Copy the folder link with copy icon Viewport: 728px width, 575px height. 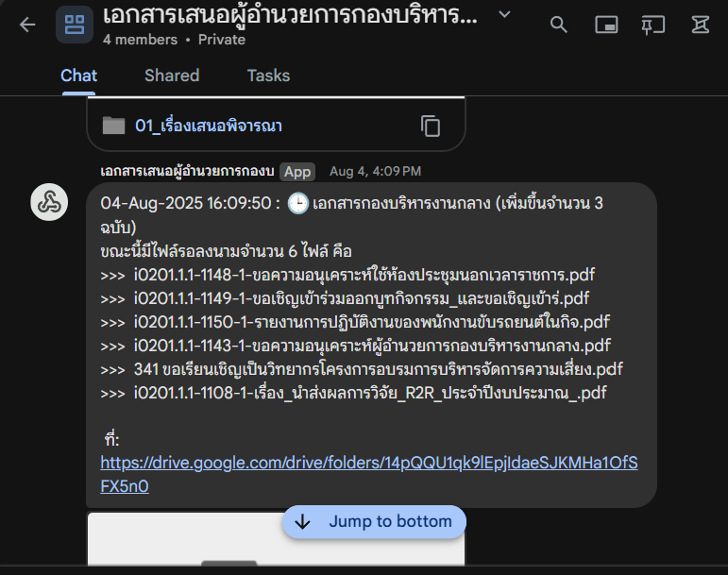pos(431,126)
